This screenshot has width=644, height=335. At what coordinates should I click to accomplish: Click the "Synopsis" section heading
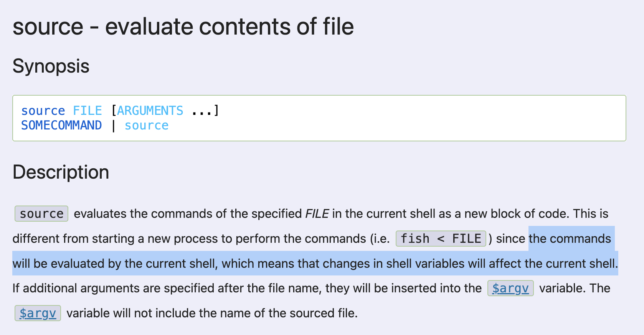[51, 66]
